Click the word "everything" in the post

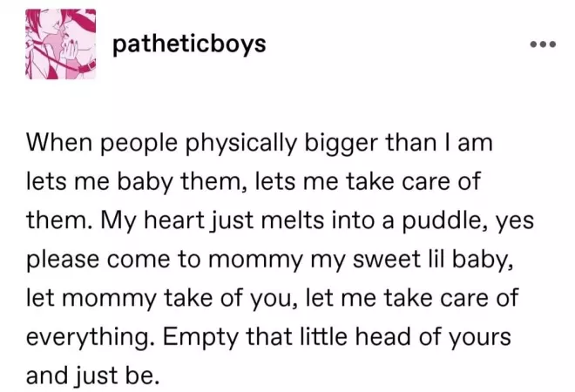(87, 338)
